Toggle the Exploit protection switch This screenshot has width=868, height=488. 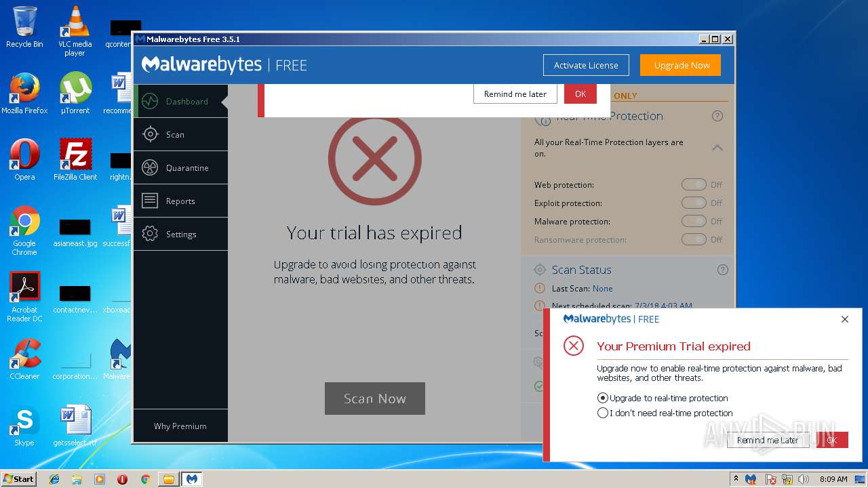[x=694, y=203]
